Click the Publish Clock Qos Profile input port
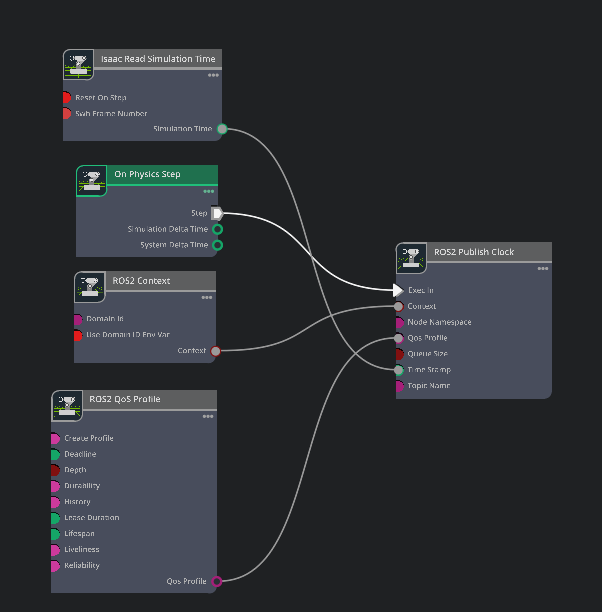 398,338
